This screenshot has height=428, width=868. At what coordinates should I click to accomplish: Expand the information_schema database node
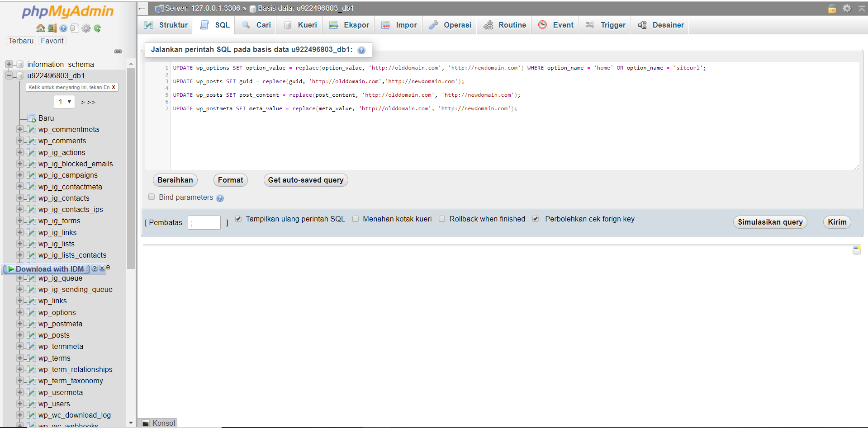click(x=9, y=64)
